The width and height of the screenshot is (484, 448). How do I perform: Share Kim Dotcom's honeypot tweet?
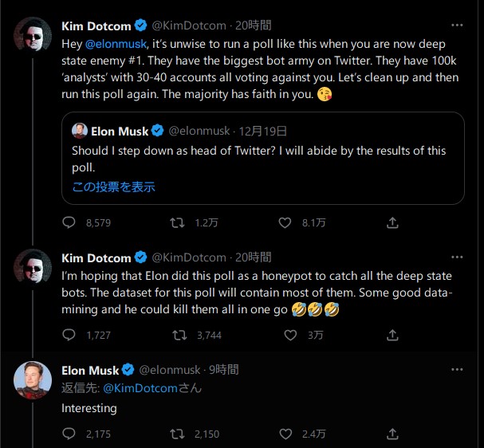click(392, 336)
